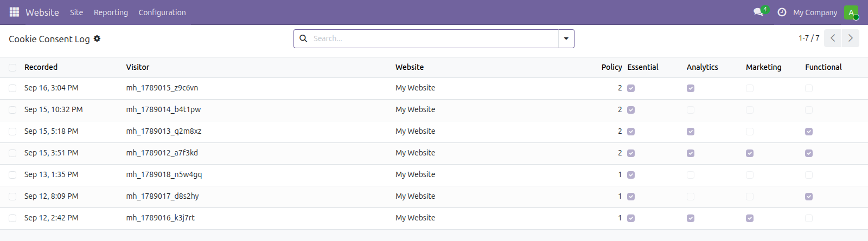Click the Sep 16, 3:04 PM date cell
The image size is (868, 241).
click(x=52, y=88)
